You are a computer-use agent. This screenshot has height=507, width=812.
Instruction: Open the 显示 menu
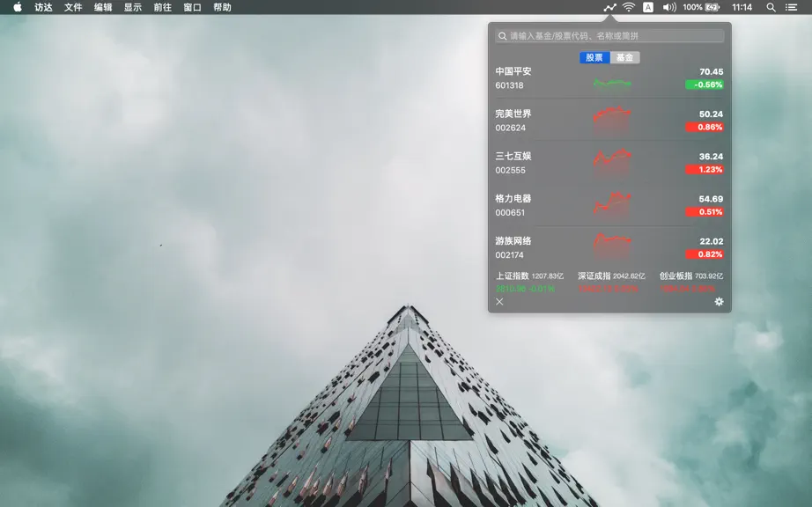coord(133,7)
